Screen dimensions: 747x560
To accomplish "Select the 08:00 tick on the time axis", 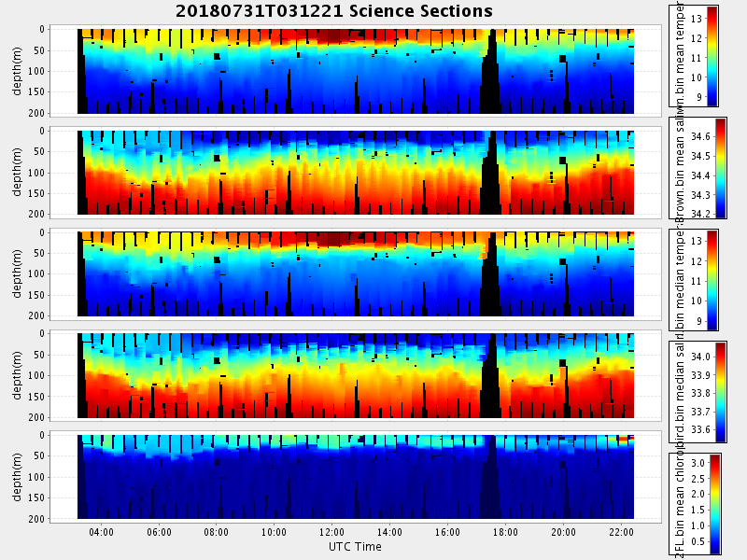I will (x=217, y=533).
